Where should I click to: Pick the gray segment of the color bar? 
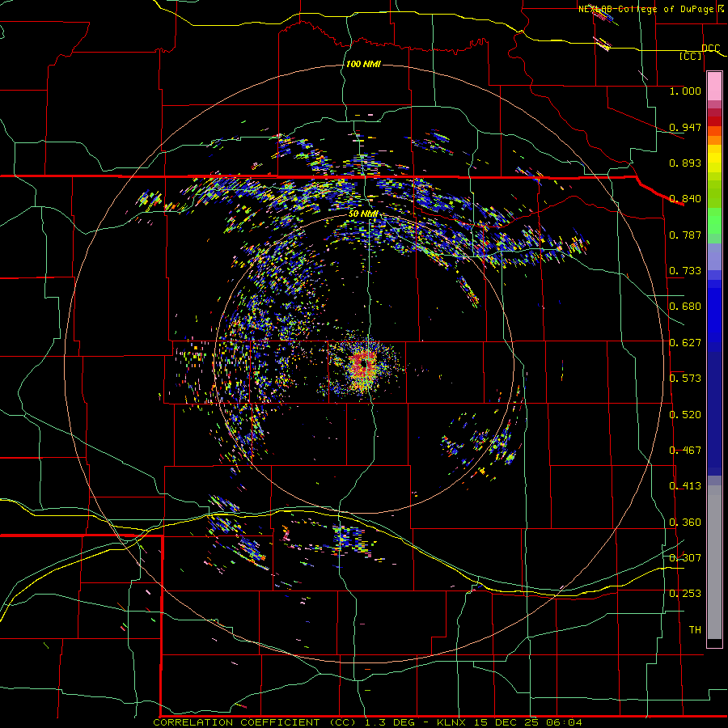coord(714,562)
